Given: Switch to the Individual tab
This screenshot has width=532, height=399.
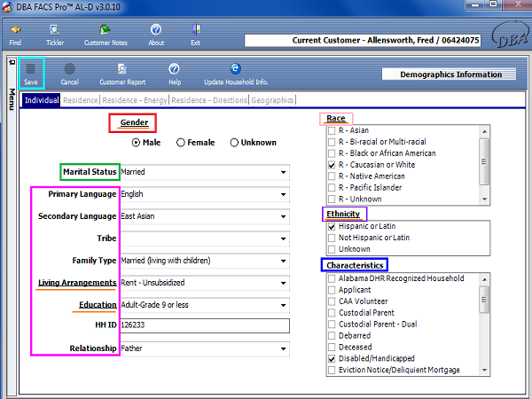Looking at the screenshot, I should click(x=42, y=100).
